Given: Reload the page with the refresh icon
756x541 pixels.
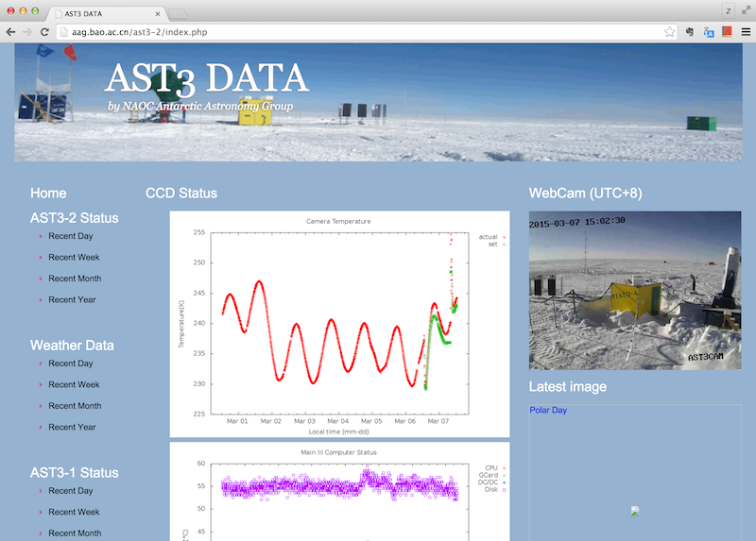Looking at the screenshot, I should tap(43, 31).
